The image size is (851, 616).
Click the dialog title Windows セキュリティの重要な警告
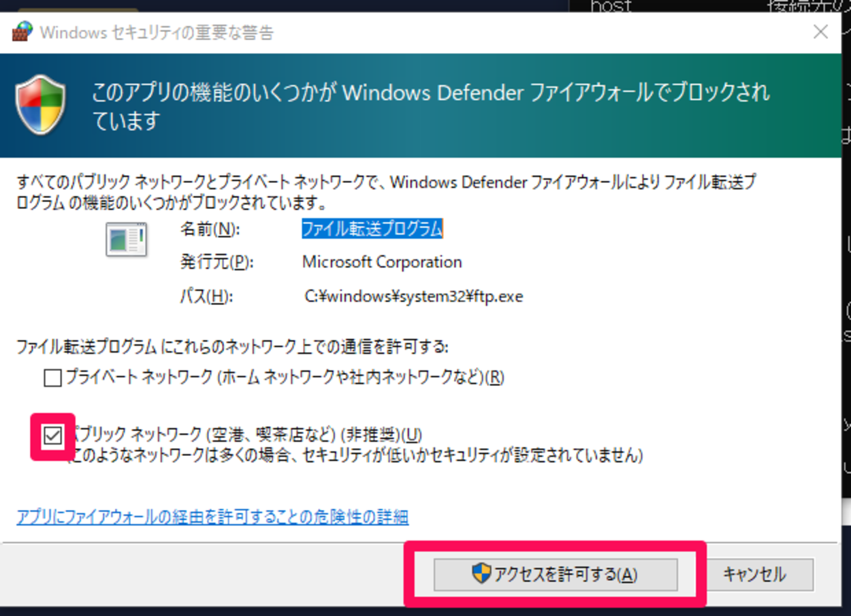click(157, 33)
